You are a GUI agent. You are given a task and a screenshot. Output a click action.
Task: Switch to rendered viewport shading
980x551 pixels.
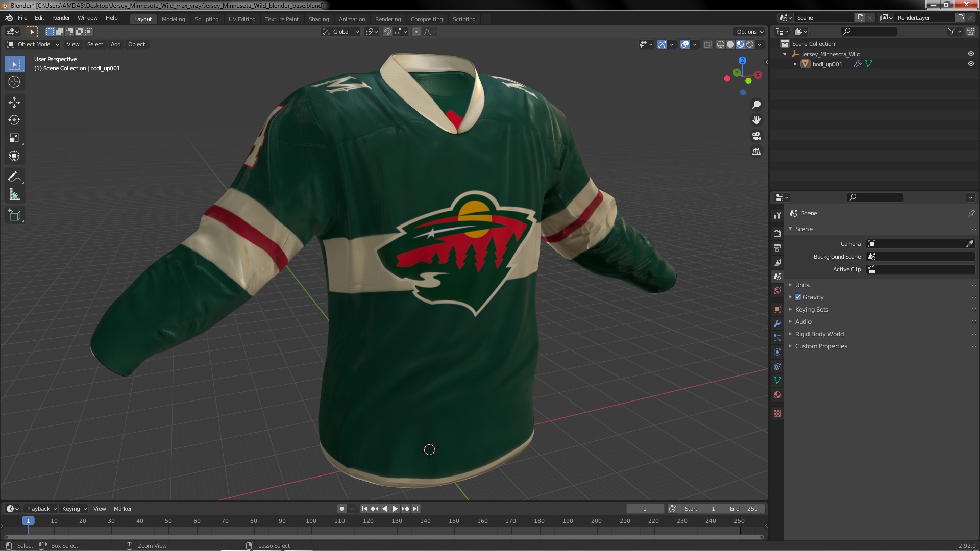click(x=750, y=45)
